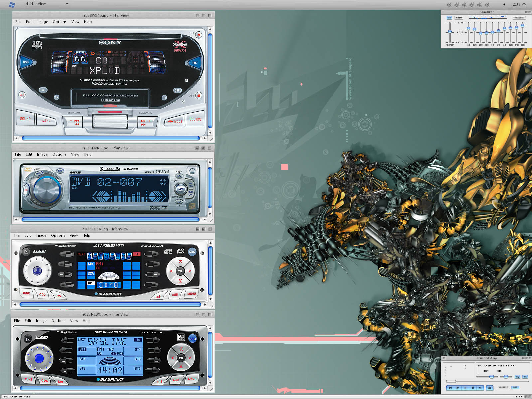Screen dimensions: 532x399
Task: Open Options menu in h158WX45.jpg window
Action: (x=60, y=22)
